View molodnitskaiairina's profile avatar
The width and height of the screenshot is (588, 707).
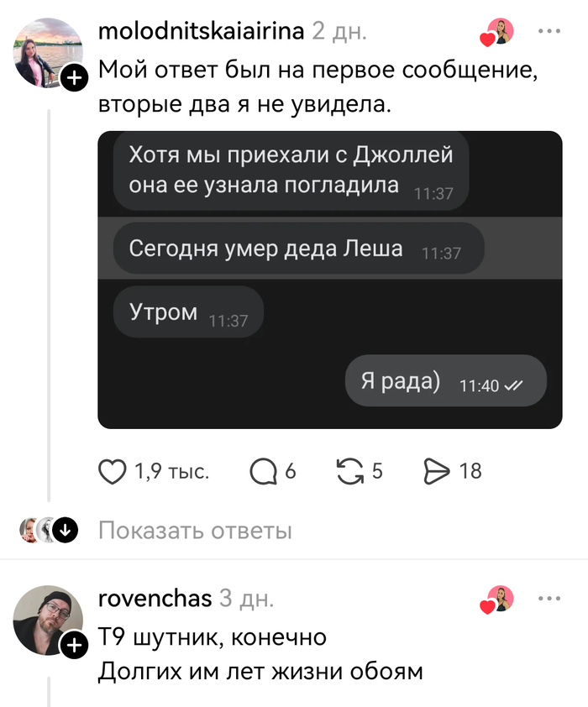pyautogui.click(x=47, y=52)
